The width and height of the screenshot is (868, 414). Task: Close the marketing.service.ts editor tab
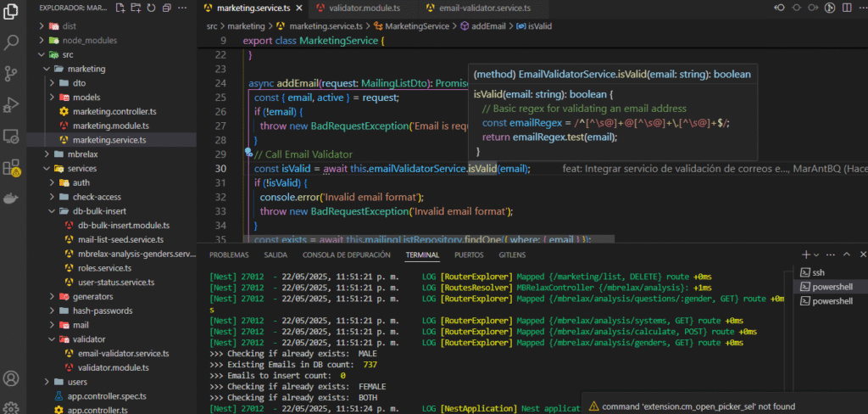(x=301, y=8)
